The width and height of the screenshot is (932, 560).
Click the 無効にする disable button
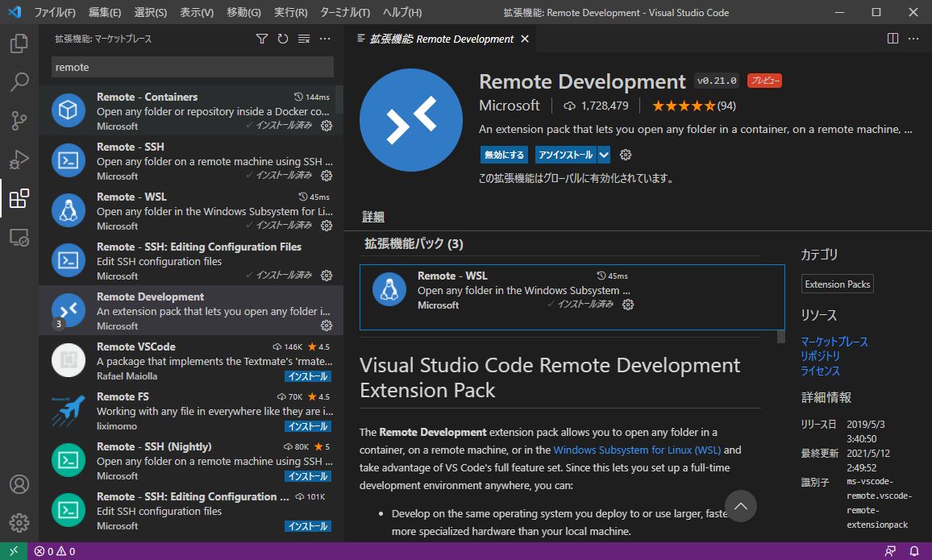pos(504,155)
